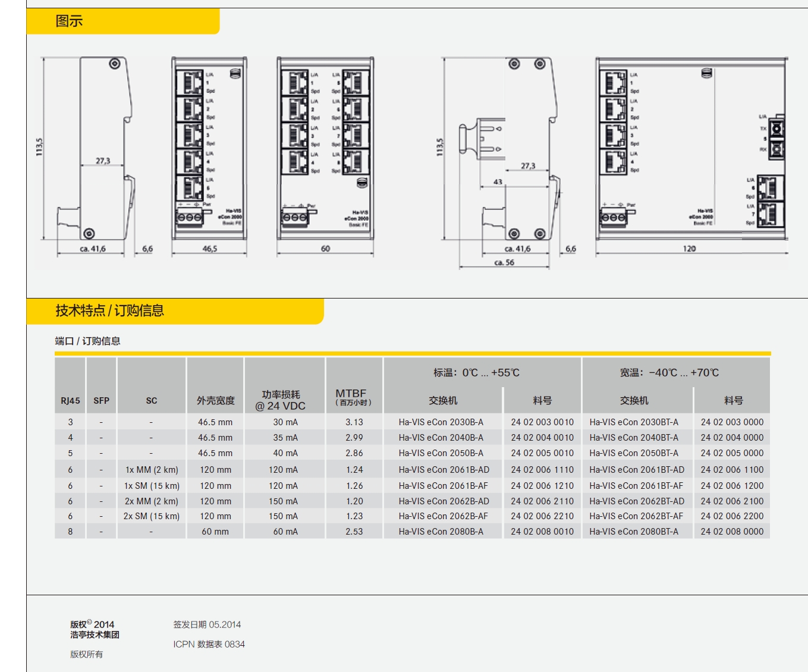This screenshot has height=672, width=808.
Task: Click the Ha-VIS eCon 2030BT-A model cell
Action: click(634, 422)
